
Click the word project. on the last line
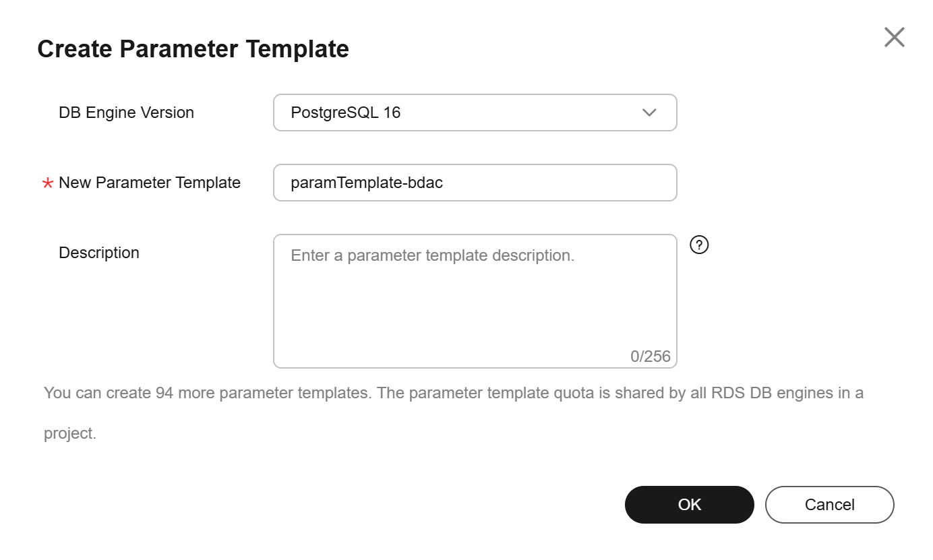coord(70,433)
